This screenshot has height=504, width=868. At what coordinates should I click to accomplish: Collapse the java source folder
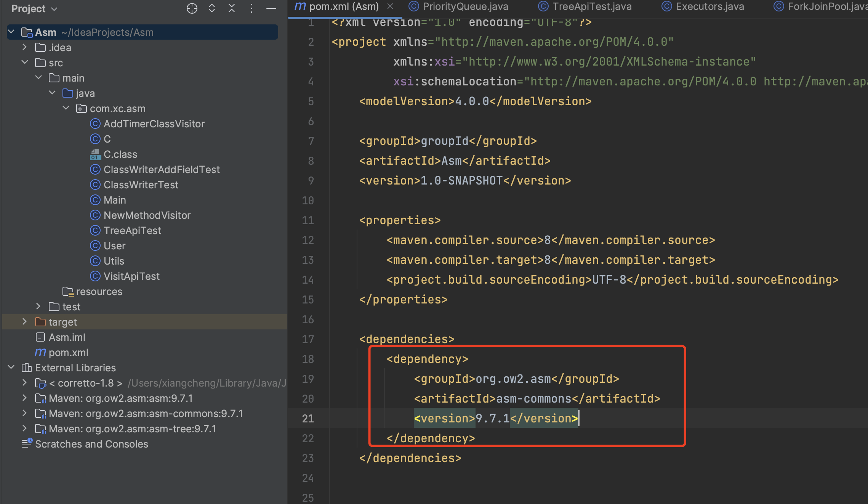click(x=52, y=93)
